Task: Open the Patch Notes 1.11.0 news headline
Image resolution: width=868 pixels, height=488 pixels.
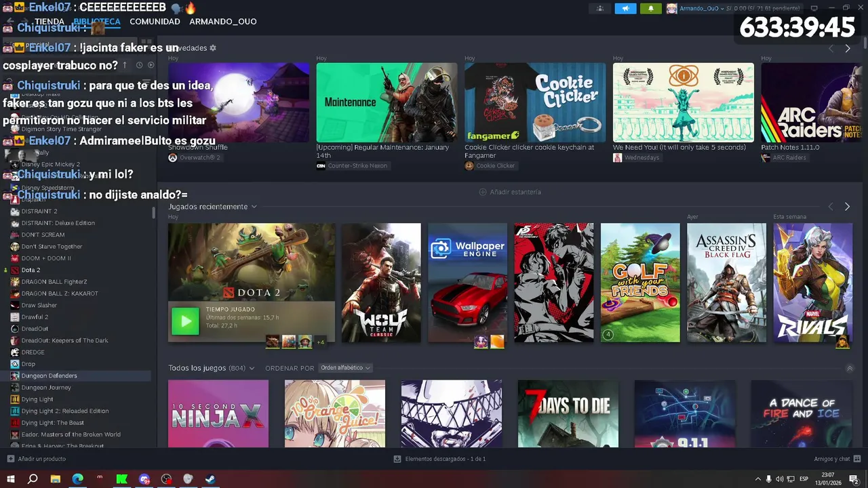Action: pos(790,147)
